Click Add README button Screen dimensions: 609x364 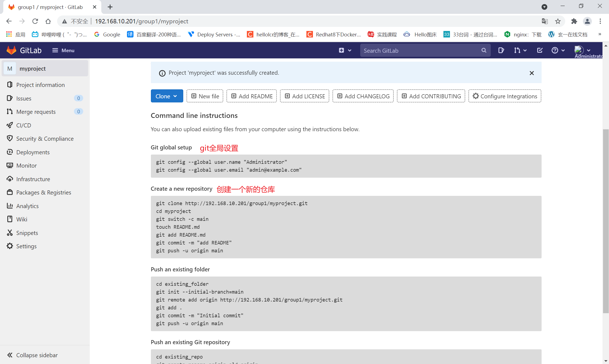251,96
